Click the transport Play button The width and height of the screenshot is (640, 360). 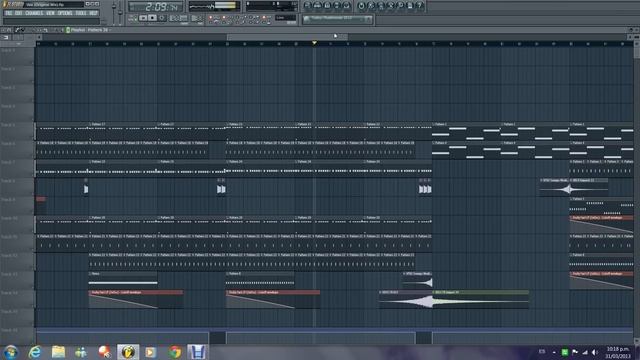pyautogui.click(x=143, y=18)
